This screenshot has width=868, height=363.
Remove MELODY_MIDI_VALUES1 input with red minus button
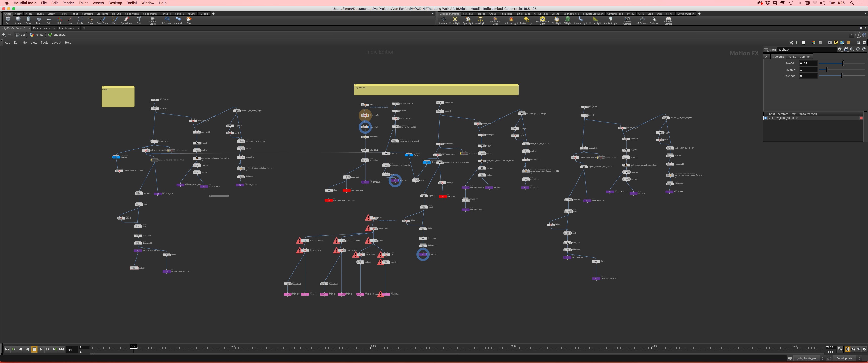coord(861,118)
